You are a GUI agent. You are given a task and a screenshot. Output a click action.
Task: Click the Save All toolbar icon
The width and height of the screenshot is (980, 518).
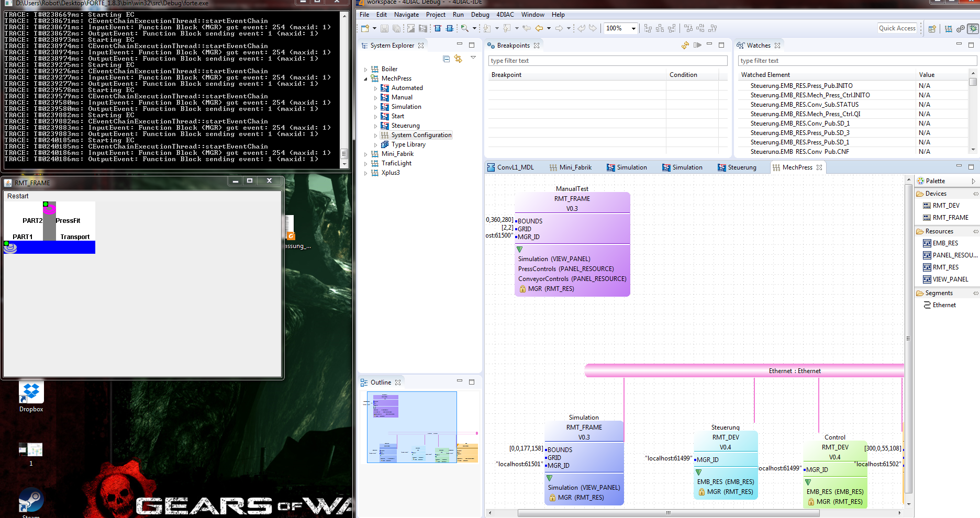click(396, 28)
